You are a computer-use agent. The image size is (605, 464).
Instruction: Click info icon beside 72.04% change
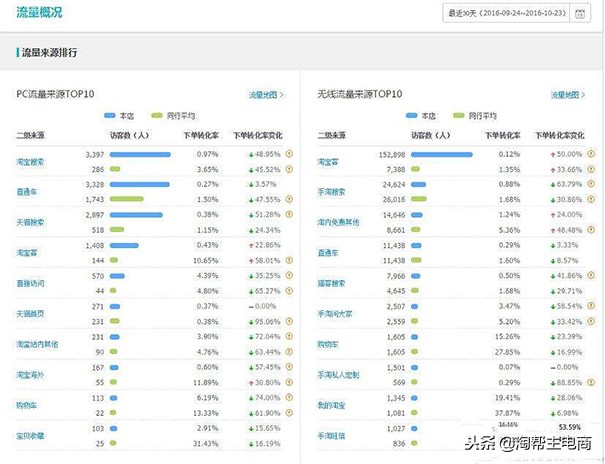click(x=289, y=336)
